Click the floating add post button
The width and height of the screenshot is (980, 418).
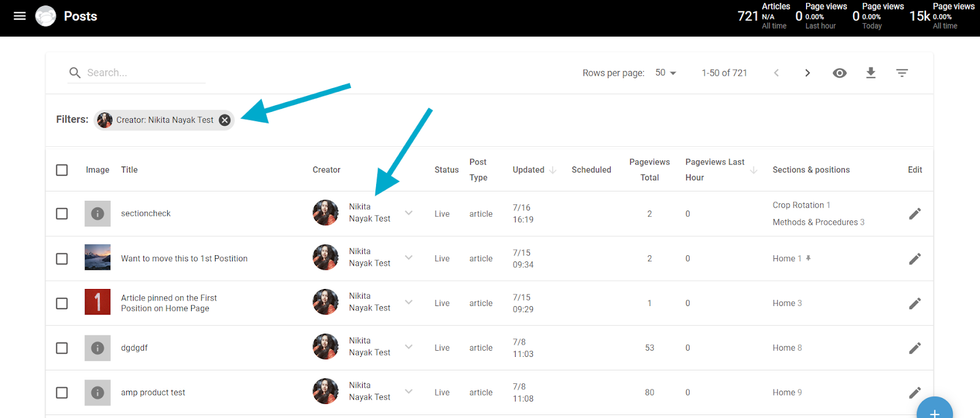tap(935, 410)
